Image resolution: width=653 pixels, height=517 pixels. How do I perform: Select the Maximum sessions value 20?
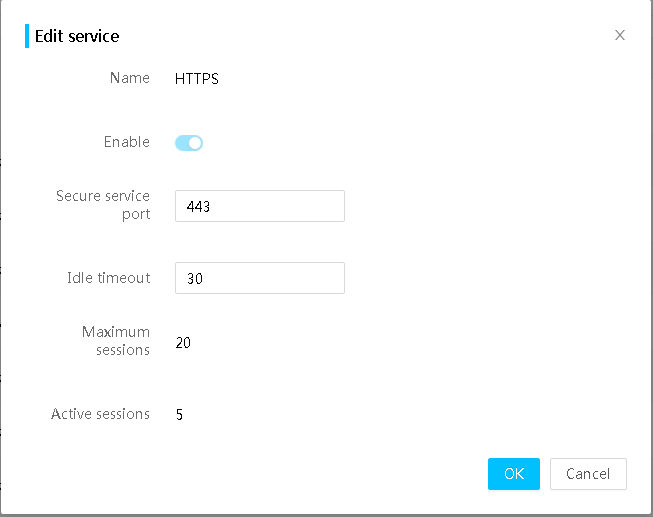[183, 343]
